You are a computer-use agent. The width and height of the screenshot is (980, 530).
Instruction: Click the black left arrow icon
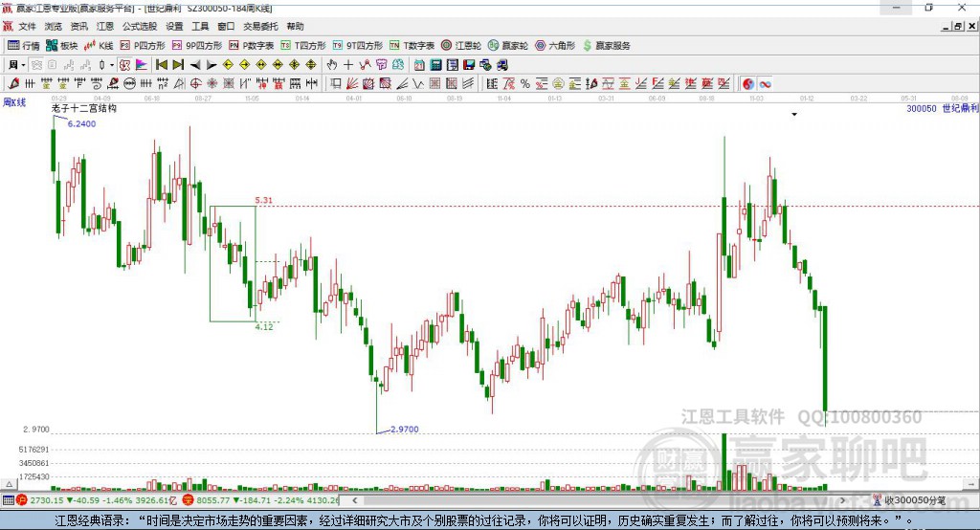[x=195, y=65]
